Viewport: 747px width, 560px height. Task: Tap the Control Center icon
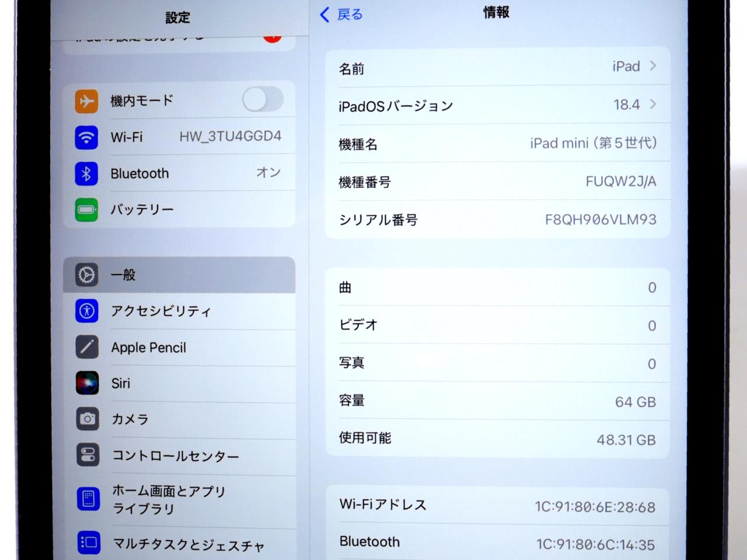[x=88, y=455]
